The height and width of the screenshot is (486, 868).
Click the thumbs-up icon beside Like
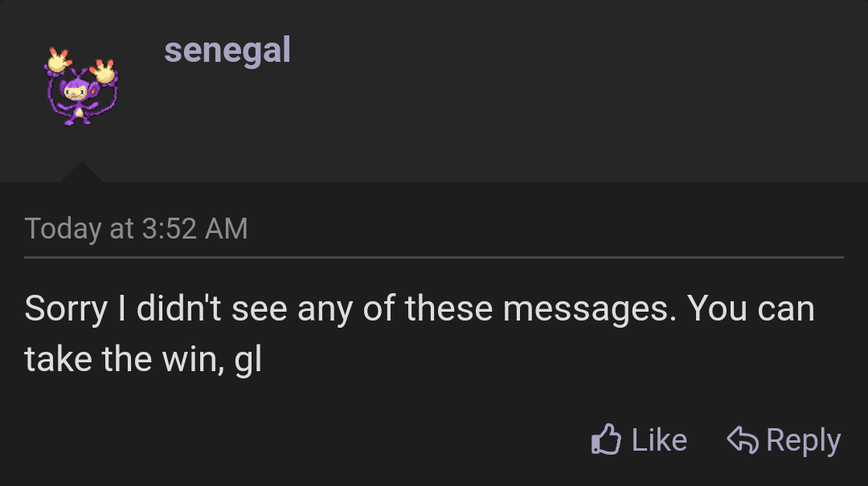pyautogui.click(x=608, y=439)
